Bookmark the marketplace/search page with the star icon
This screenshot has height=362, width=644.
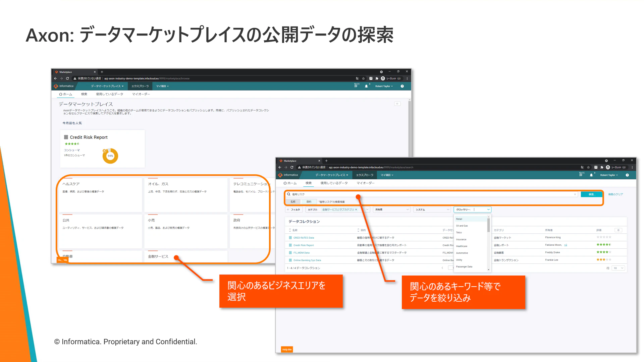tap(588, 167)
